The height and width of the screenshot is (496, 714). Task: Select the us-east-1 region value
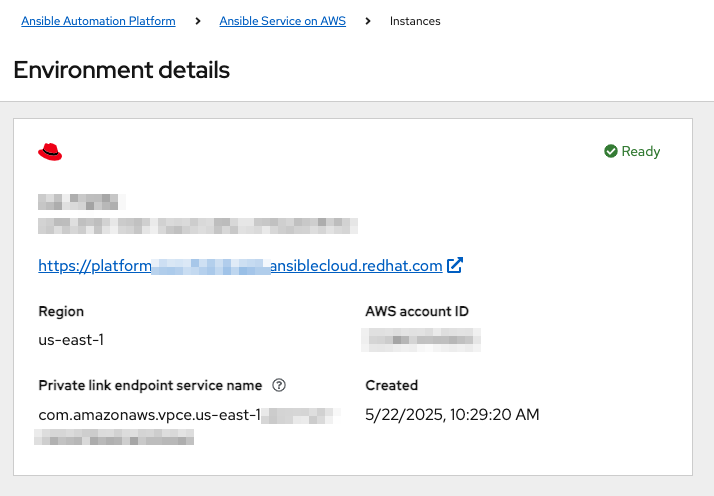[71, 340]
